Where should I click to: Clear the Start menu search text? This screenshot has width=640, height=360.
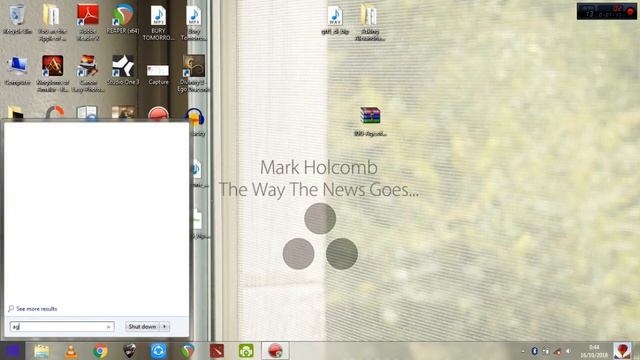(x=108, y=327)
